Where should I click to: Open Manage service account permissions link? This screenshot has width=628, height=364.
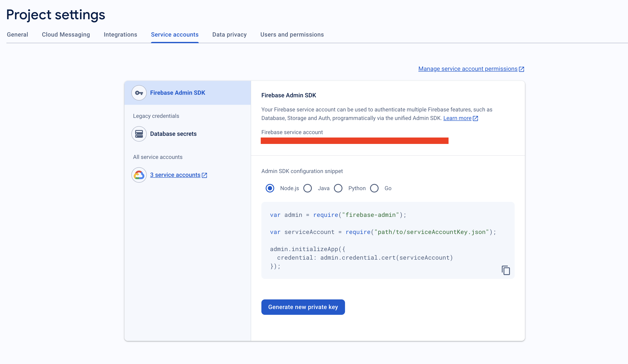click(x=468, y=69)
